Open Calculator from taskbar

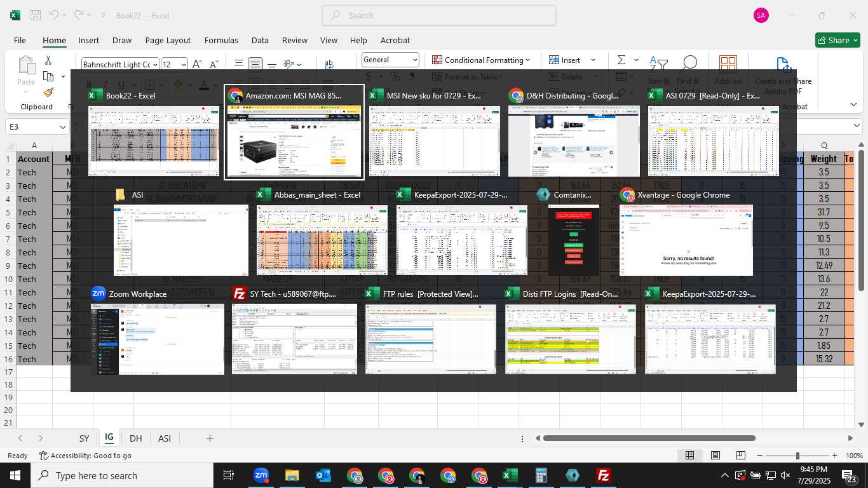(541, 475)
